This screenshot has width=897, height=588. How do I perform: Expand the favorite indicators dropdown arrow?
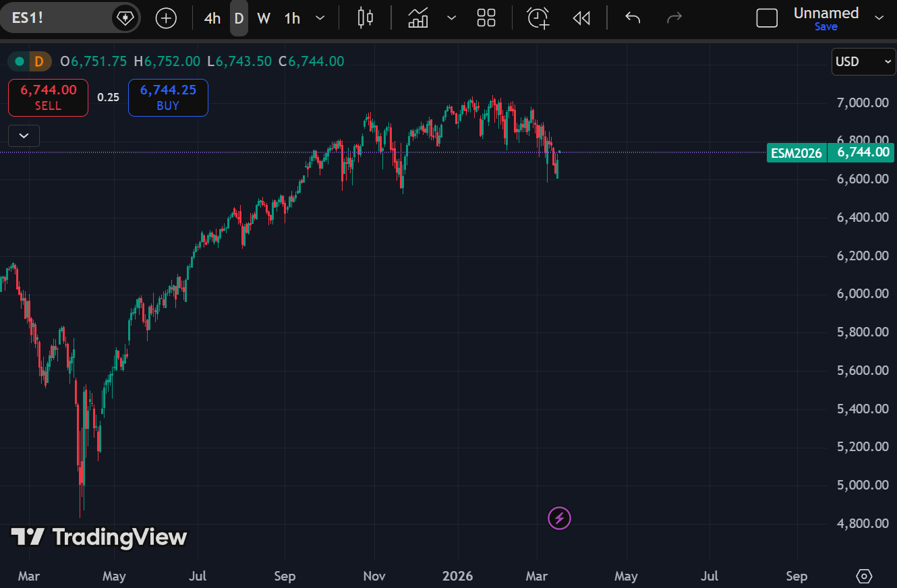click(451, 18)
